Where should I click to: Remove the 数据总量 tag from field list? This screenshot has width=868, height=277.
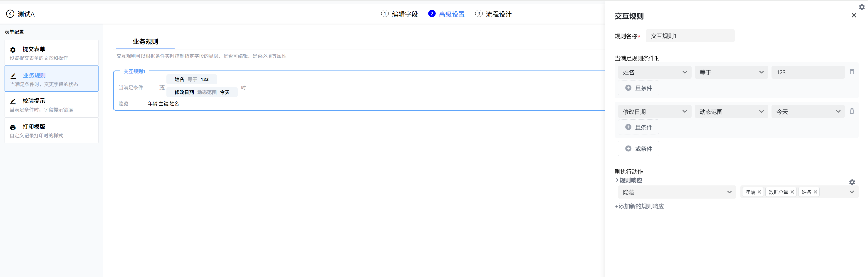click(792, 192)
